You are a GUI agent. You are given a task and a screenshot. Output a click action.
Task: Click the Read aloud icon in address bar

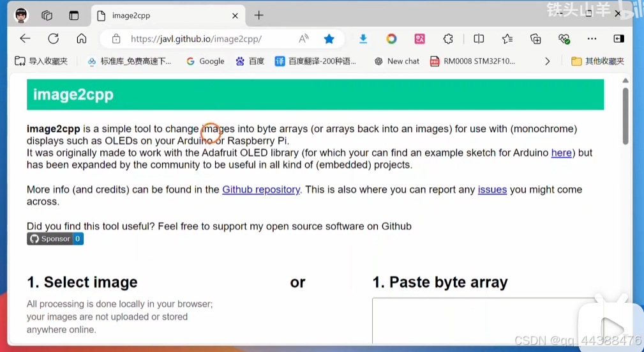point(304,39)
